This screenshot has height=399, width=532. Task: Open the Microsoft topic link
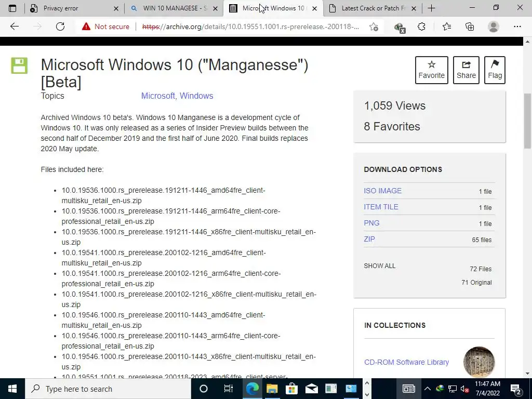158,96
